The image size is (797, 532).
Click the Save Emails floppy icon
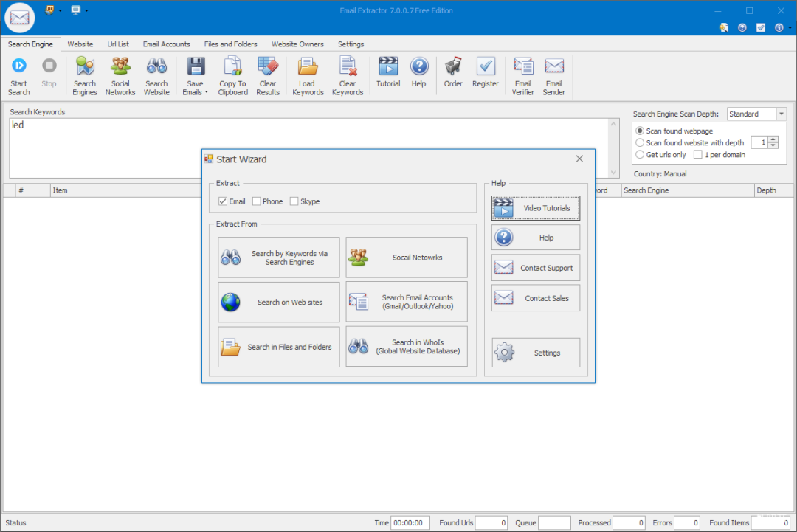196,66
